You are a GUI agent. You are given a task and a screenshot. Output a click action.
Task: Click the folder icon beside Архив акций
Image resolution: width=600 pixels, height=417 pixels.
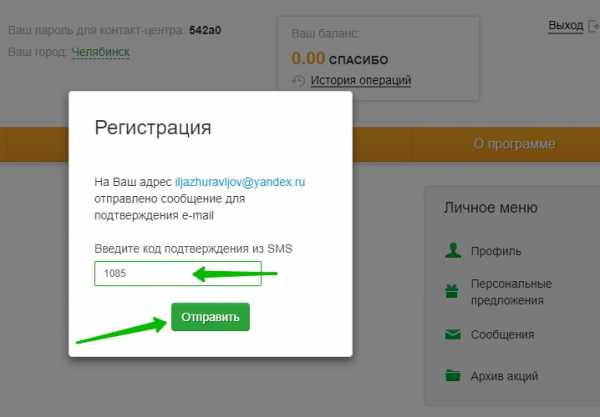point(452,376)
